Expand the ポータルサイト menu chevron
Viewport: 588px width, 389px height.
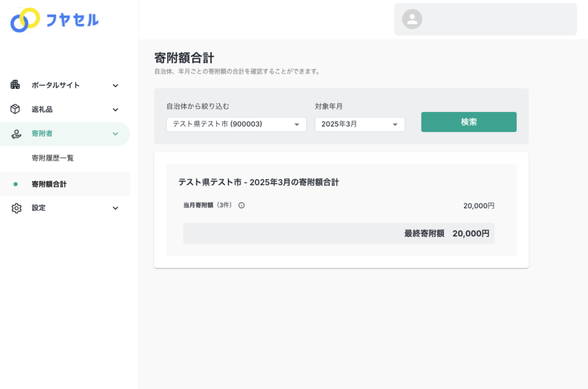point(115,85)
